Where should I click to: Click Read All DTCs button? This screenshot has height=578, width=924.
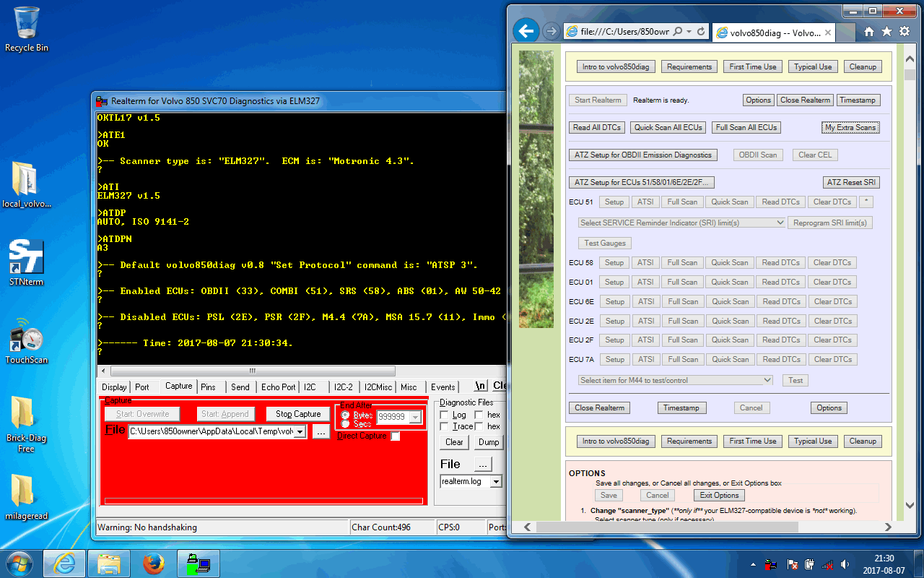[596, 127]
